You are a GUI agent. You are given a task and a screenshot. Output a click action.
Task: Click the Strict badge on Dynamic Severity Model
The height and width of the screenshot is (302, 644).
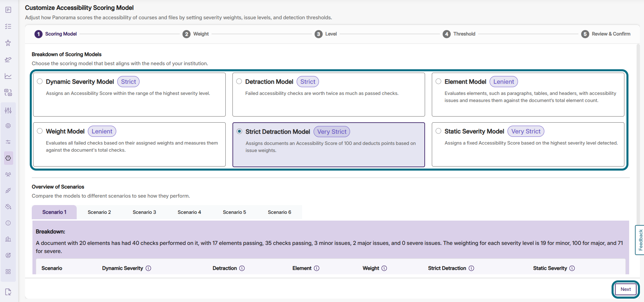[128, 82]
